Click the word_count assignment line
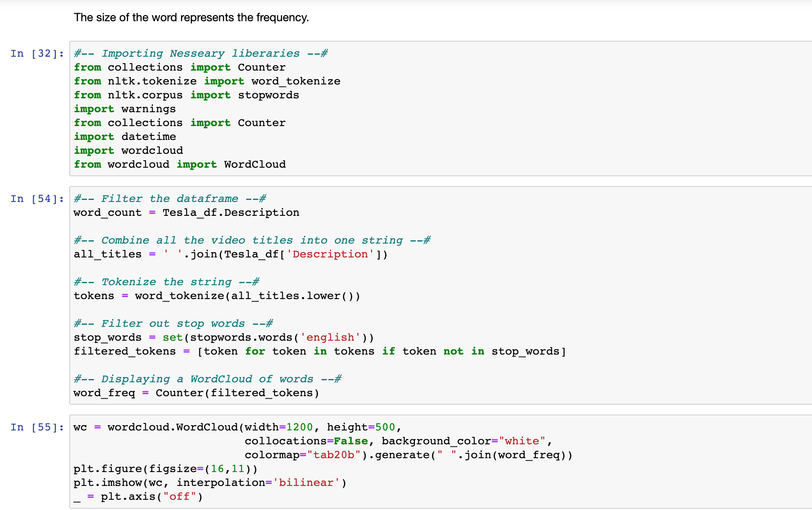The width and height of the screenshot is (812, 510). (x=186, y=213)
